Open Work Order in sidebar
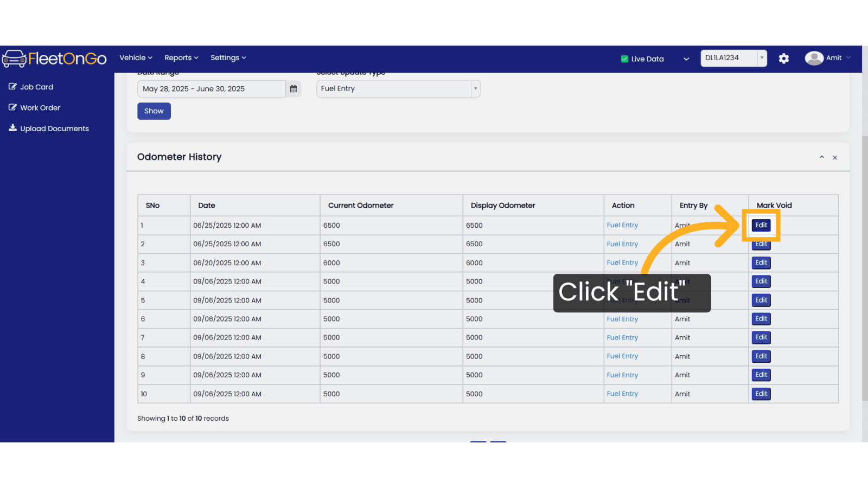This screenshot has width=868, height=488. pos(34,108)
